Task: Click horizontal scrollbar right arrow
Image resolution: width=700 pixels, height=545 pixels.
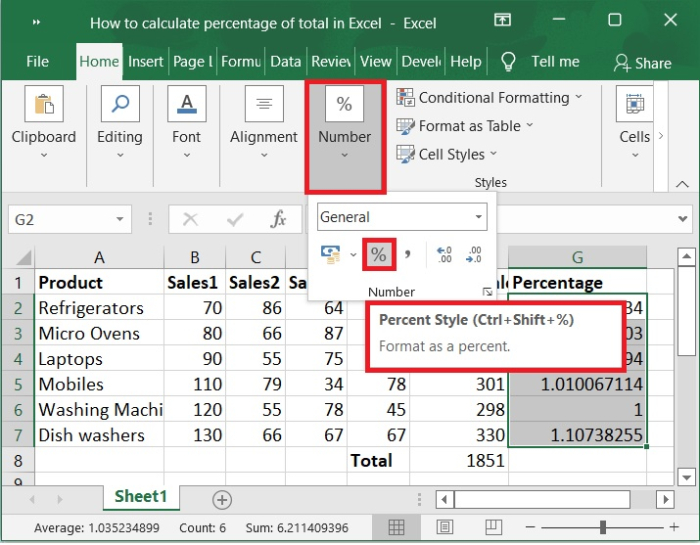Action: tap(665, 499)
